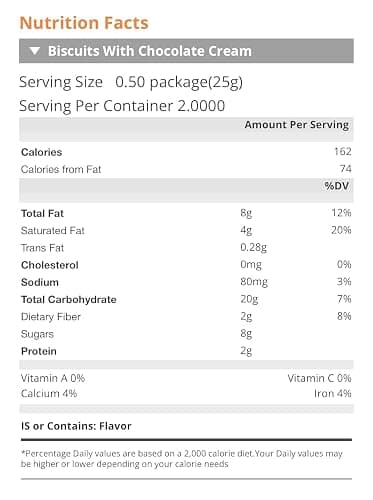Click the Serving Per Container line
Screen dimensions: 373x500
(x=122, y=106)
